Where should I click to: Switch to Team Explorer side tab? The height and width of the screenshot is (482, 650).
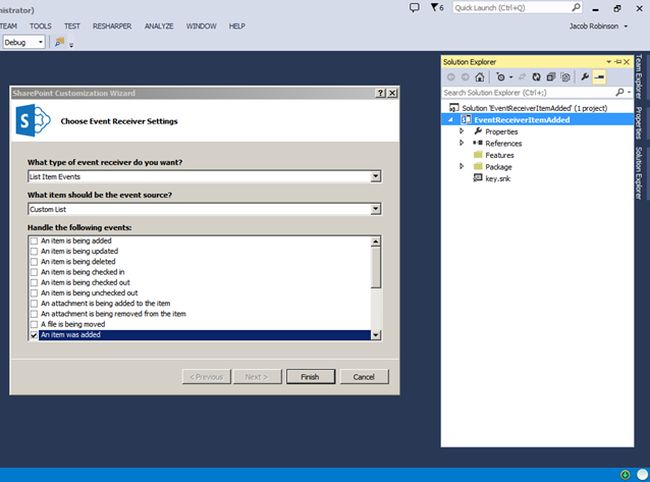click(x=639, y=76)
